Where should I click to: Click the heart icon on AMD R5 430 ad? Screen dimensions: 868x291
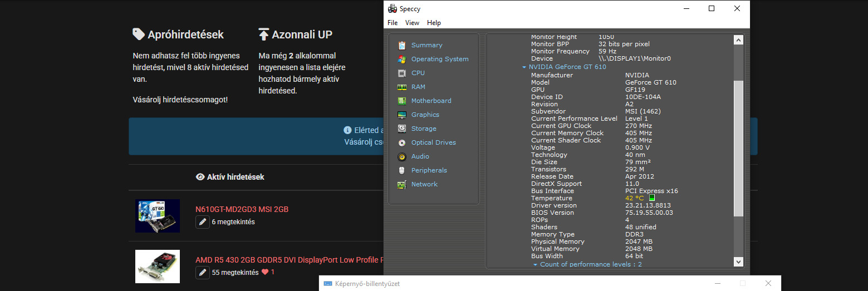tap(265, 273)
